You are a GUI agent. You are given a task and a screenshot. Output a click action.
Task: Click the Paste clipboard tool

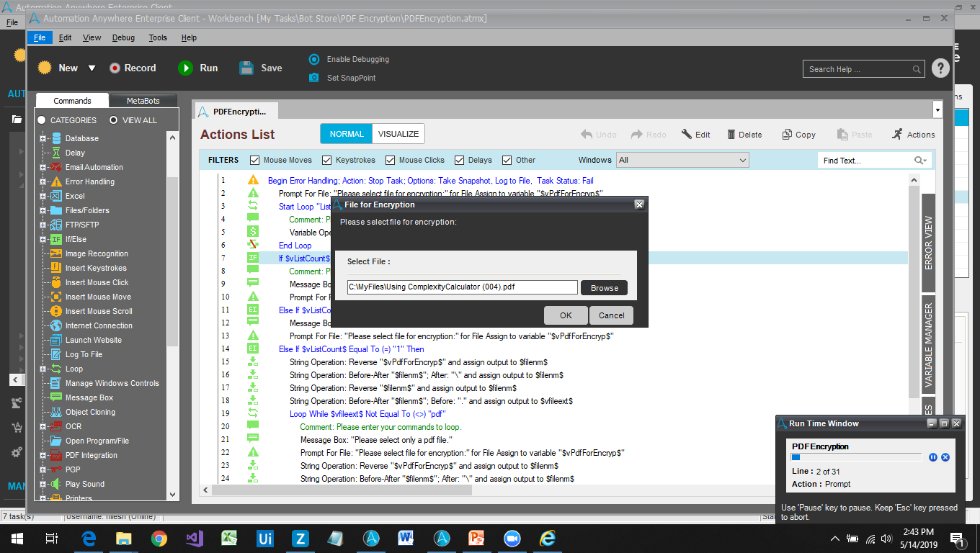point(842,134)
